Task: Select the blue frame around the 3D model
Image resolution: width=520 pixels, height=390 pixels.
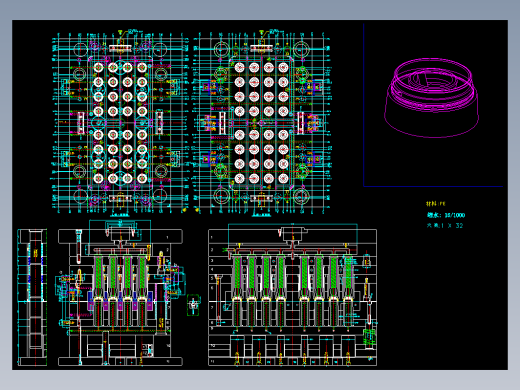Action: 433,105
